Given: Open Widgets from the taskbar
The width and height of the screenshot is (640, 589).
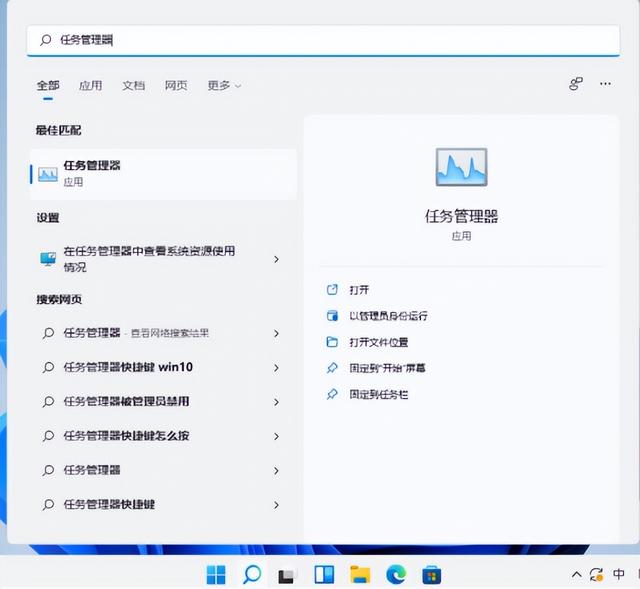Looking at the screenshot, I should [x=324, y=575].
